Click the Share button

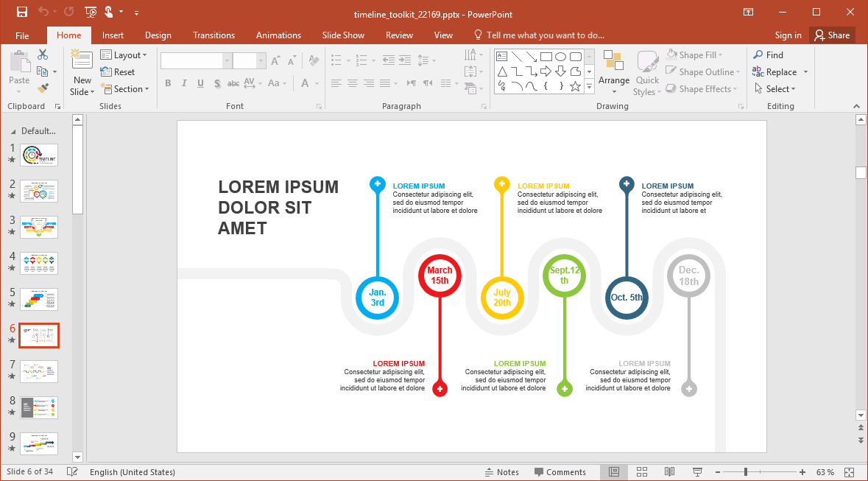pyautogui.click(x=831, y=35)
